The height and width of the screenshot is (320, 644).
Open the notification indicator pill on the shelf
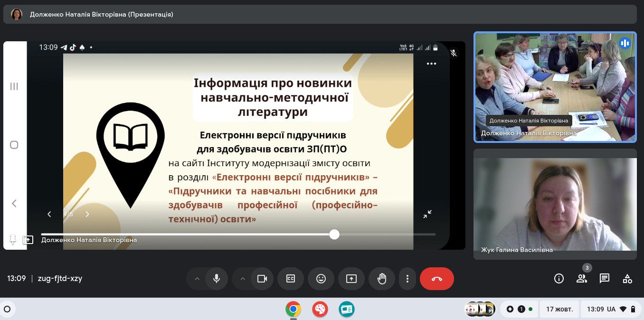(x=520, y=309)
